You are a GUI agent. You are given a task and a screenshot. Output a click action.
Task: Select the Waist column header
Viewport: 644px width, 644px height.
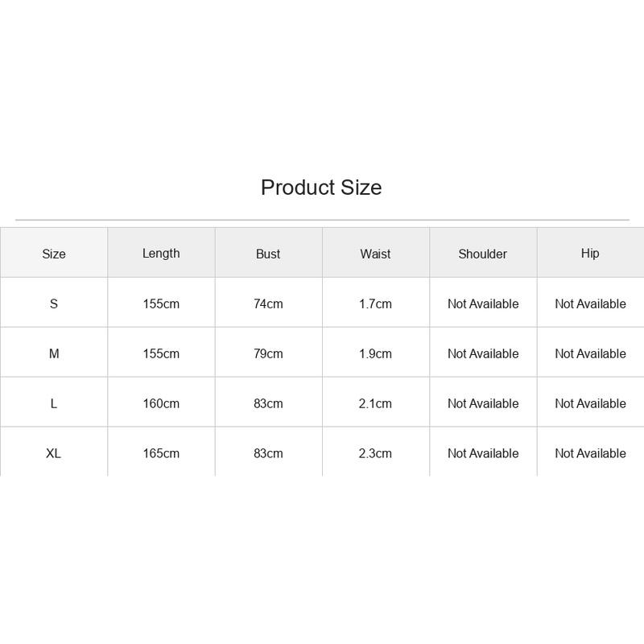pyautogui.click(x=375, y=254)
